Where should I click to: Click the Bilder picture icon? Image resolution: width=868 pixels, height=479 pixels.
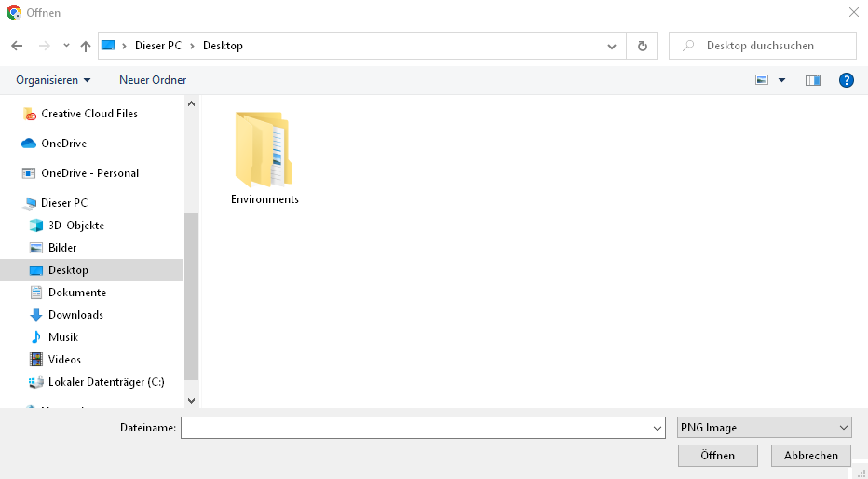pyautogui.click(x=36, y=248)
